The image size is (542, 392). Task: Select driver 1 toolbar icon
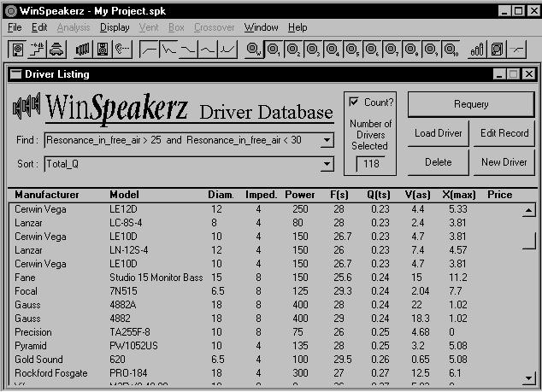(273, 50)
